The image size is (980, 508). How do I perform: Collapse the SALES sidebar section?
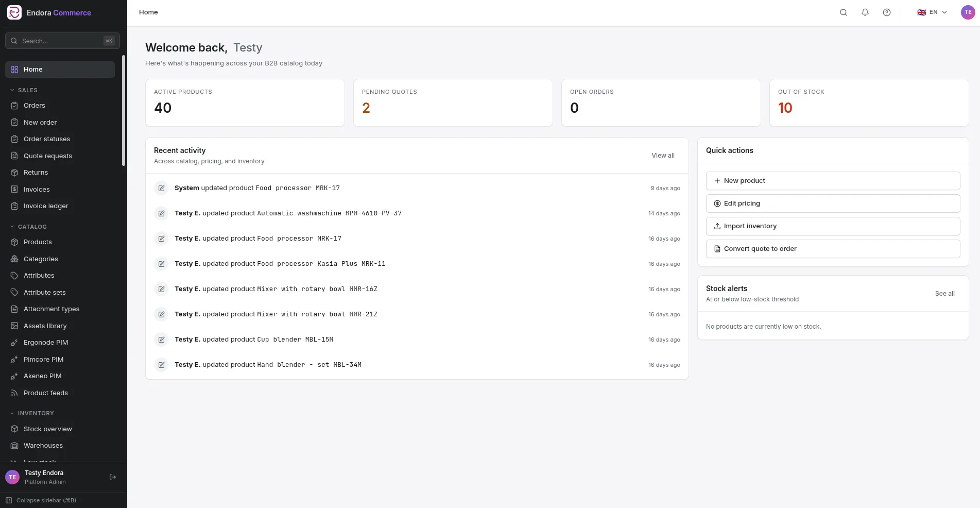[24, 90]
